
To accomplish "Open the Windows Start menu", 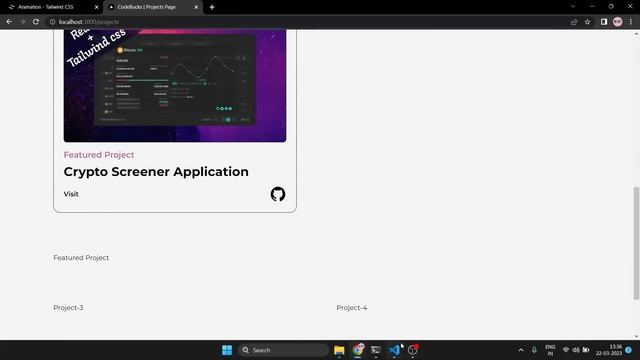I will click(x=227, y=350).
